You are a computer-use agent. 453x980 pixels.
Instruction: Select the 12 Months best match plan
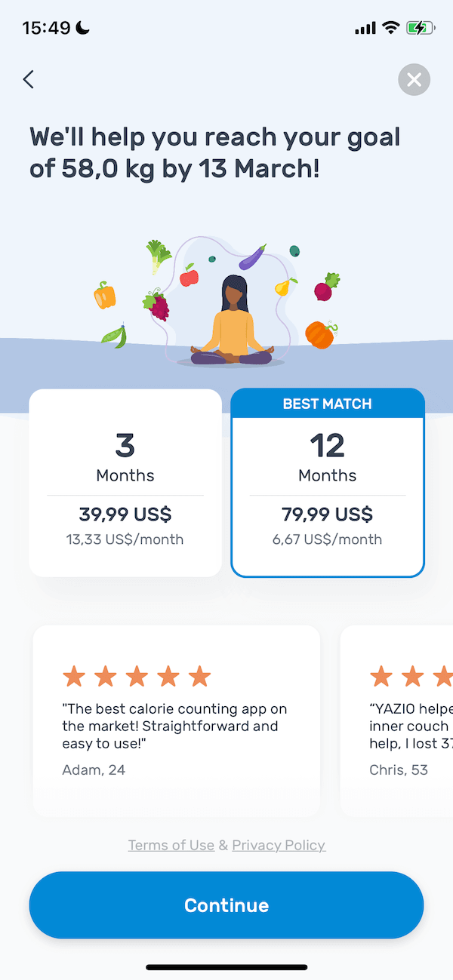click(328, 483)
